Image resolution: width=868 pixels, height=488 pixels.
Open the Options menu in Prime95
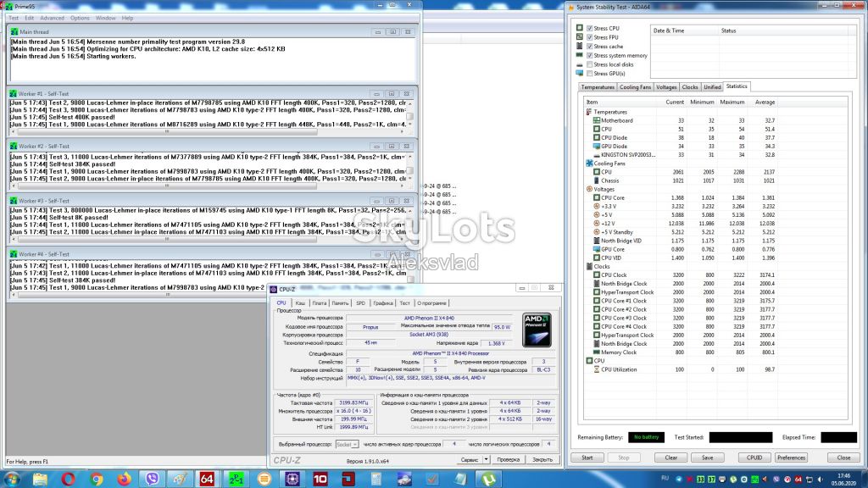(x=80, y=19)
